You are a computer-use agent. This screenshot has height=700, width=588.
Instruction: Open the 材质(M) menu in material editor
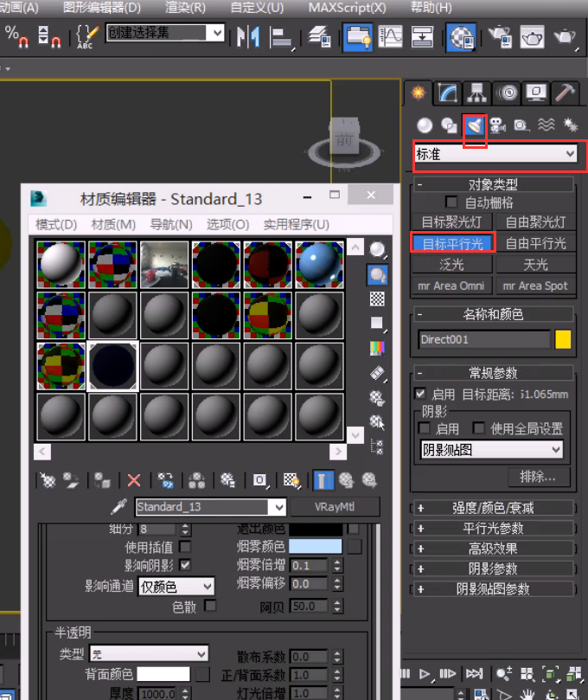(113, 224)
